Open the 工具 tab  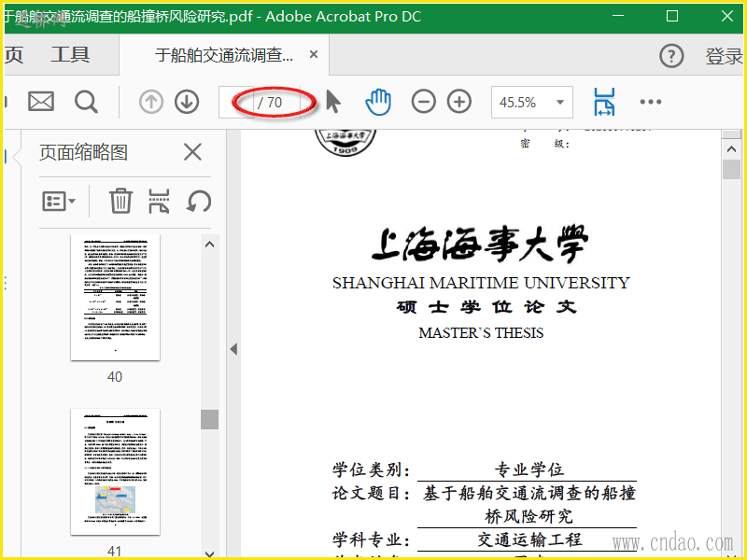pos(70,55)
